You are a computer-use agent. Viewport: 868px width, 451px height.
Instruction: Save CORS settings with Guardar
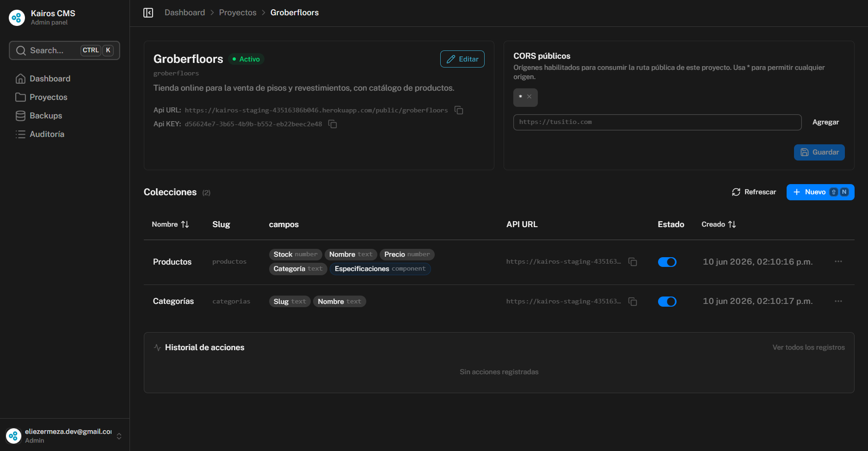[x=819, y=152]
